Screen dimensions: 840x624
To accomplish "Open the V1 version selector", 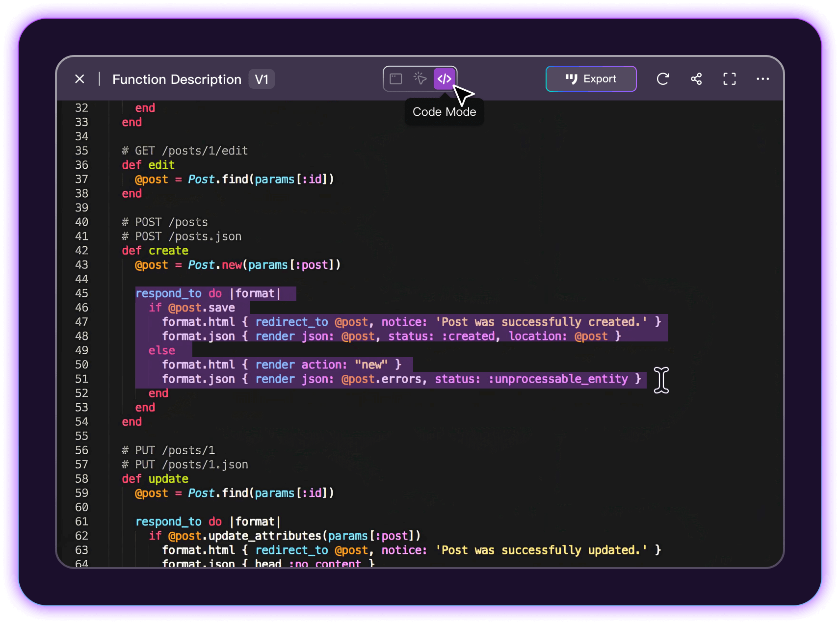I will click(262, 79).
